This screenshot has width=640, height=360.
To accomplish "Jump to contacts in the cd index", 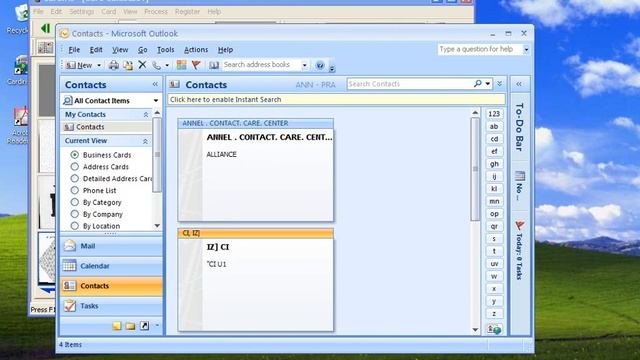I will click(494, 139).
